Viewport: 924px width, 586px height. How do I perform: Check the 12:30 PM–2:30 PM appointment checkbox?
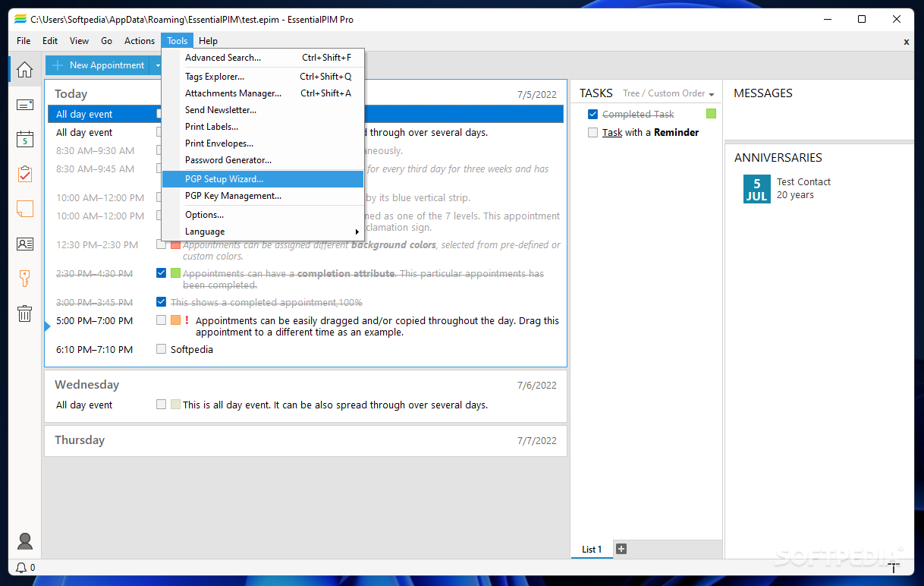(x=161, y=244)
